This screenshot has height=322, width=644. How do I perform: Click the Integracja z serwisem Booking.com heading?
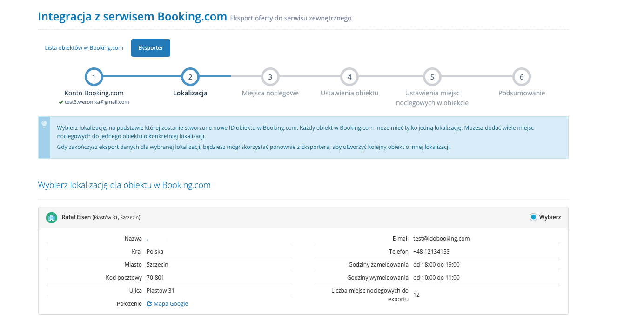pos(133,17)
